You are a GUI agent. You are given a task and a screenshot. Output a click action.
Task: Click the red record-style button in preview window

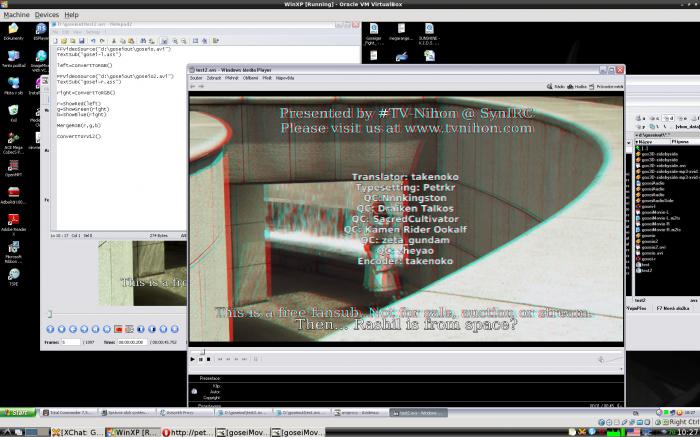tap(118, 329)
